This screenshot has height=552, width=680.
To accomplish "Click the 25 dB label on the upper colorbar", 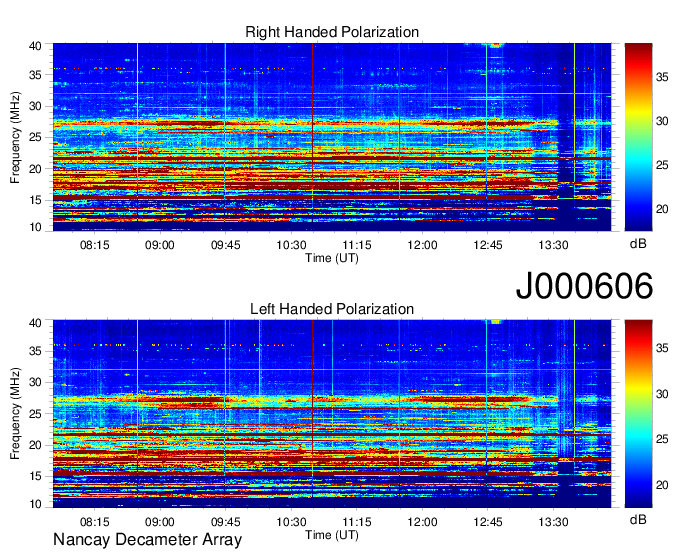I will tap(662, 165).
